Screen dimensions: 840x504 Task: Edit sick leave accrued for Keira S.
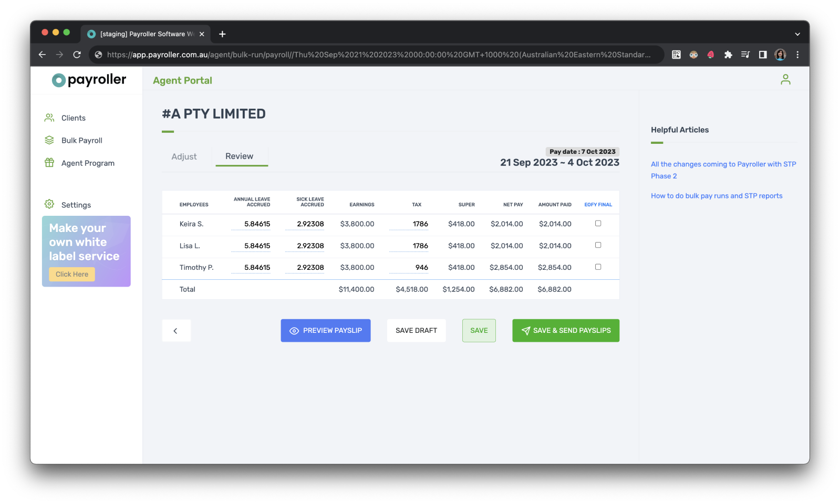[x=304, y=224]
